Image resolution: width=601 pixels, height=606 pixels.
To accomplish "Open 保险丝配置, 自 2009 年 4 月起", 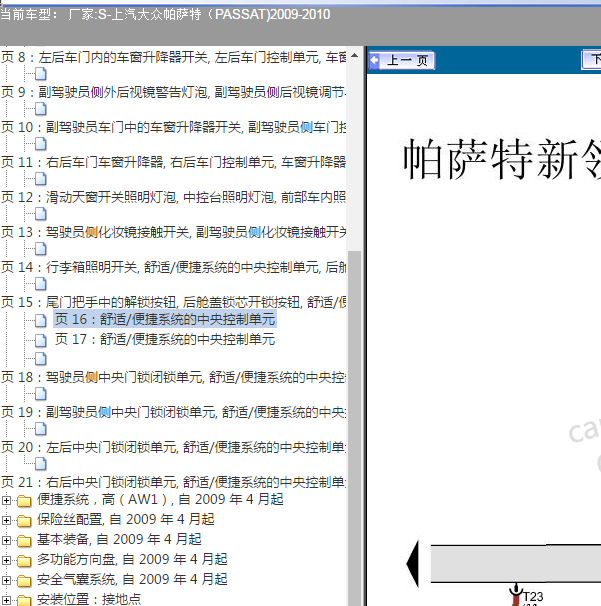I will [x=126, y=519].
